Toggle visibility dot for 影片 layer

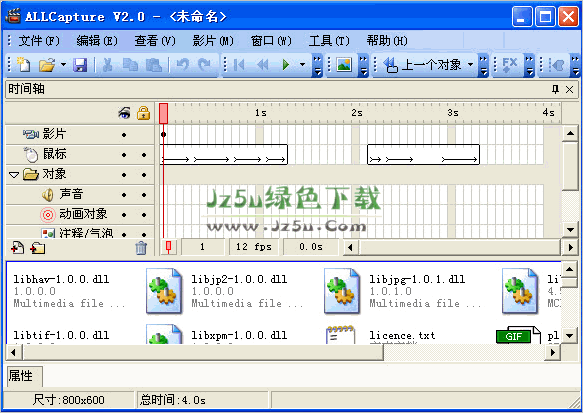(x=124, y=135)
